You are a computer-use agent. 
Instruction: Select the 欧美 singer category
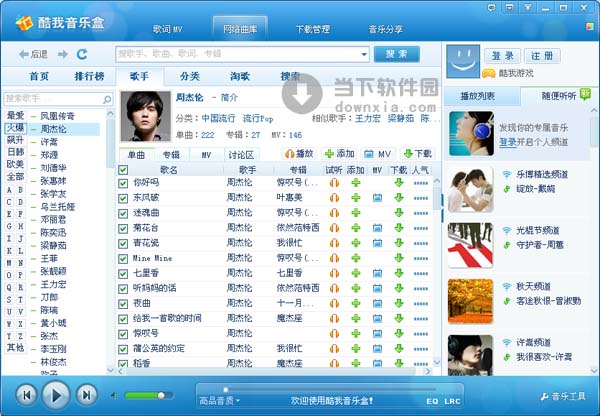click(x=15, y=164)
